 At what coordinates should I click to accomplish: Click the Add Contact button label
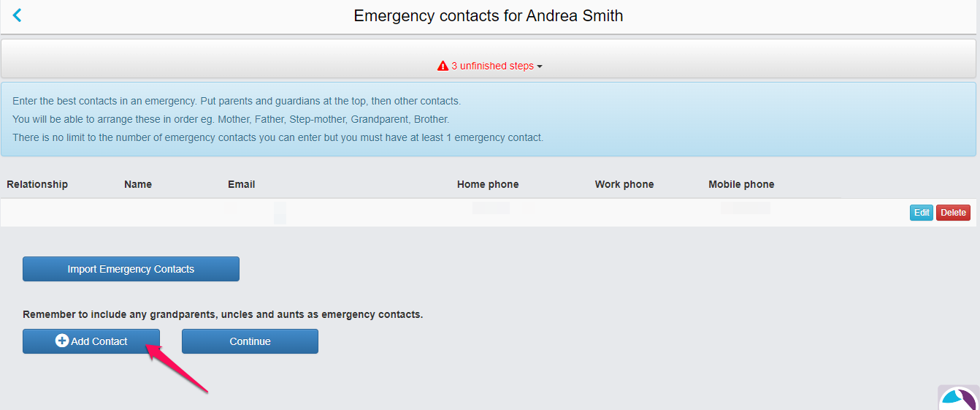(99, 341)
